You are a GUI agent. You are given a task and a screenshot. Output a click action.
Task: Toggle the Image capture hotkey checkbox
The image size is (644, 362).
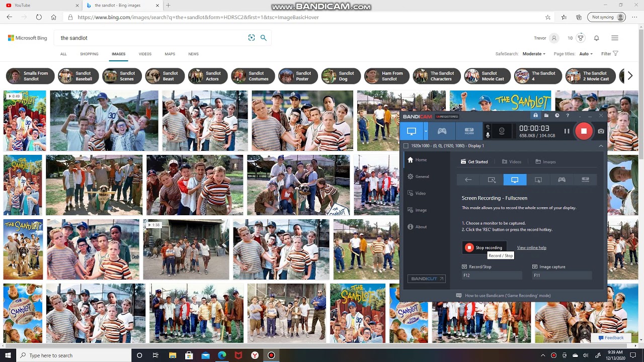[534, 267]
